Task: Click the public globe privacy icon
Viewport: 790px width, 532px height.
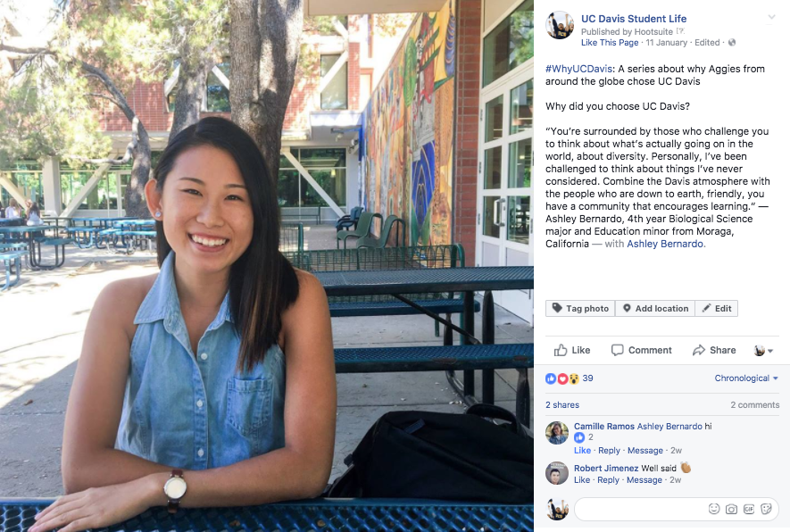Action: [732, 42]
